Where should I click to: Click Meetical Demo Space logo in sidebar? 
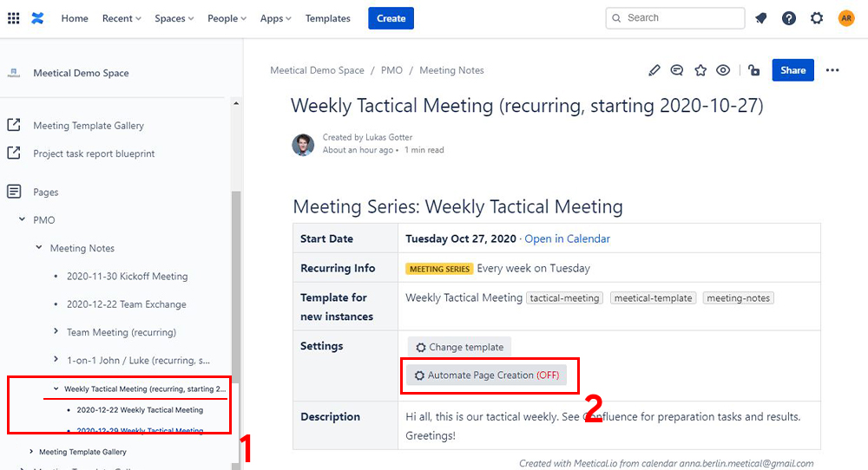[14, 73]
